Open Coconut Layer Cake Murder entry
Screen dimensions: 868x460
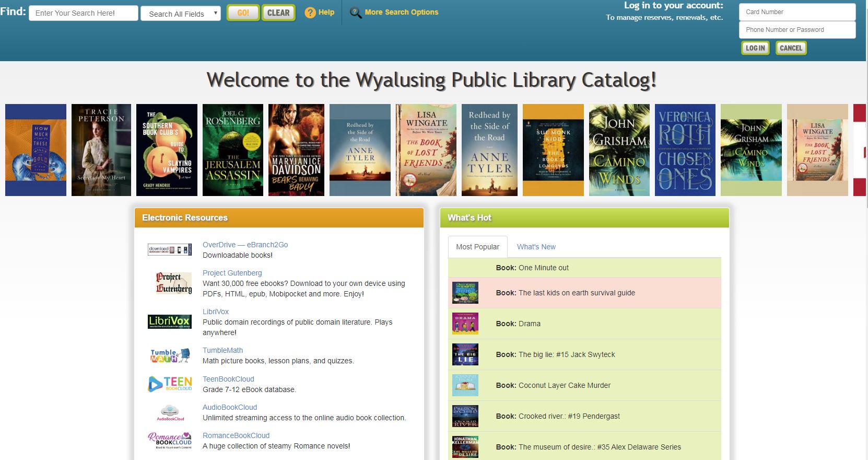click(584, 385)
